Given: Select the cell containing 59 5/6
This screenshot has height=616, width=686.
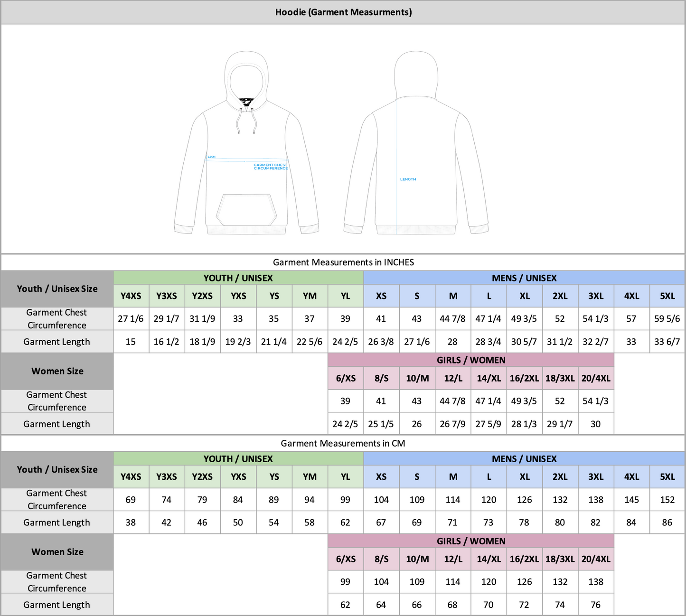Looking at the screenshot, I should tap(667, 319).
